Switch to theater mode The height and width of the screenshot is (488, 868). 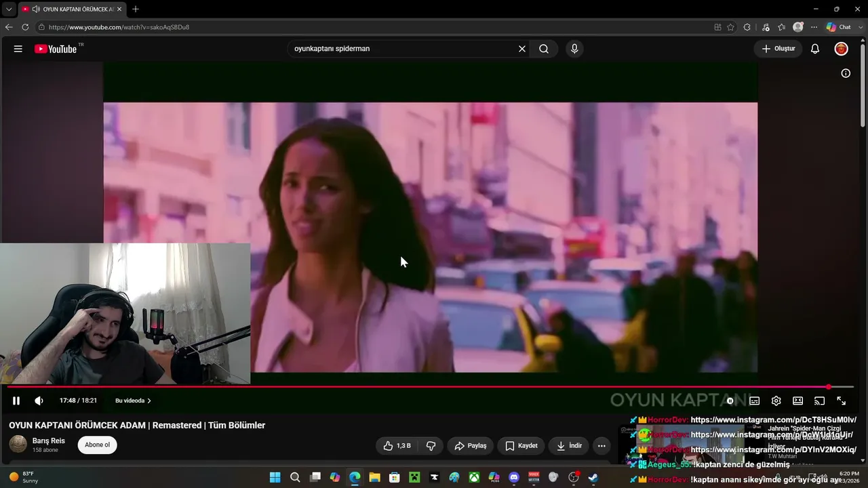point(798,401)
